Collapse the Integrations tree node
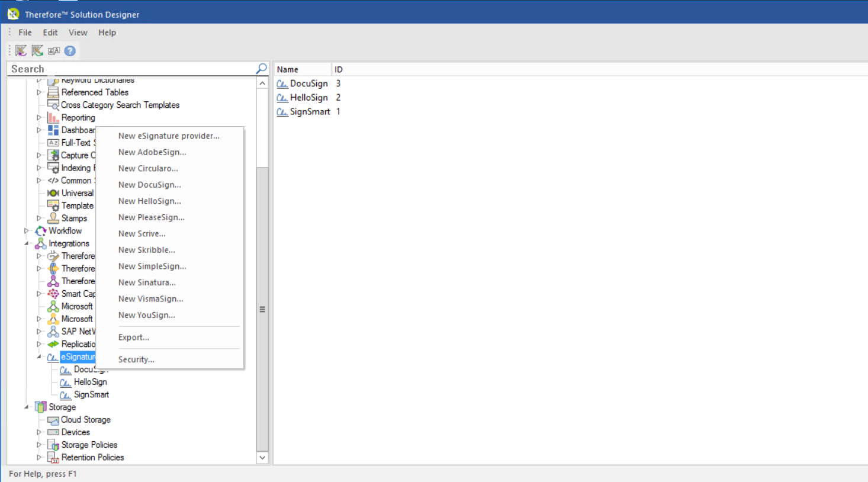 [x=27, y=243]
